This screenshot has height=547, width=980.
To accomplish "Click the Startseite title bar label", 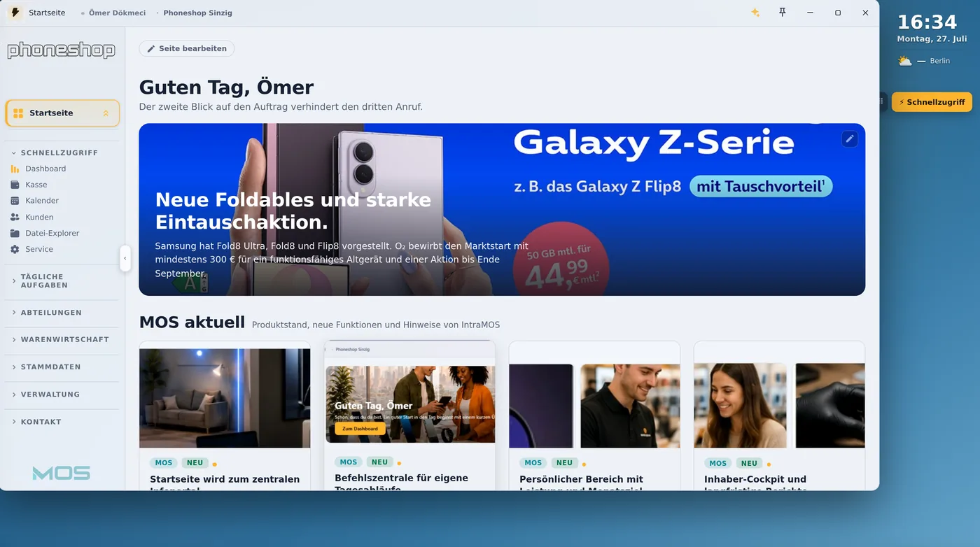I will coord(47,13).
